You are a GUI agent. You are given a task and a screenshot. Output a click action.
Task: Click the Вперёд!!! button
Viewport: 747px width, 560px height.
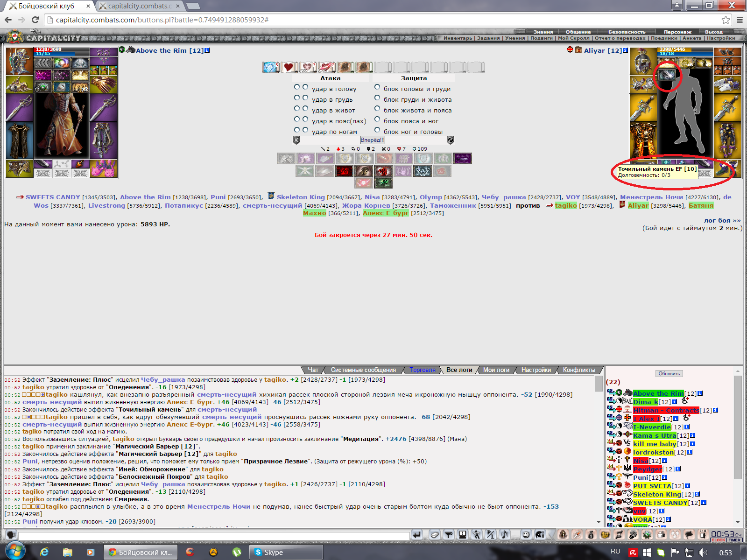point(373,140)
